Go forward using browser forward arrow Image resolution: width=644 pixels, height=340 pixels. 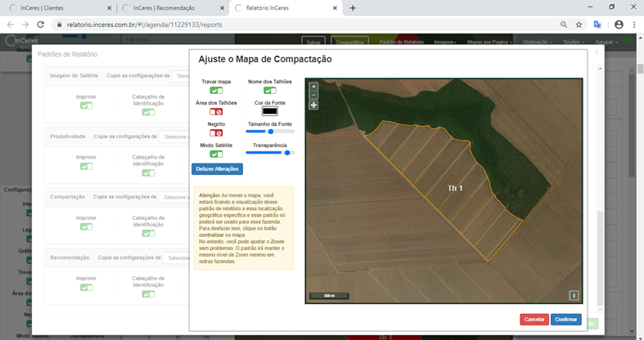(25, 25)
